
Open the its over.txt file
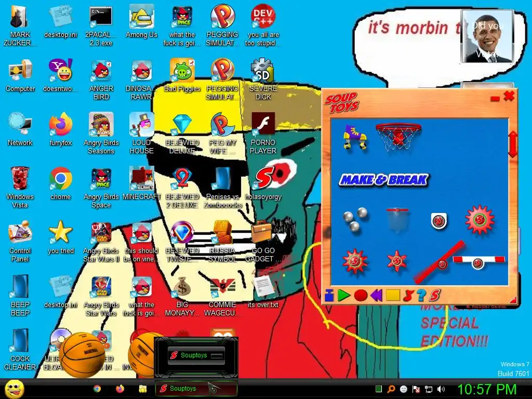pyautogui.click(x=263, y=291)
